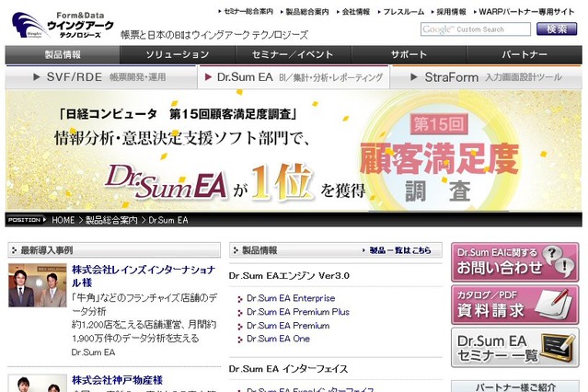Click Dr.Sum EA インターフェイス heading
Viewport: 588px width, 392px height.
[x=288, y=369]
